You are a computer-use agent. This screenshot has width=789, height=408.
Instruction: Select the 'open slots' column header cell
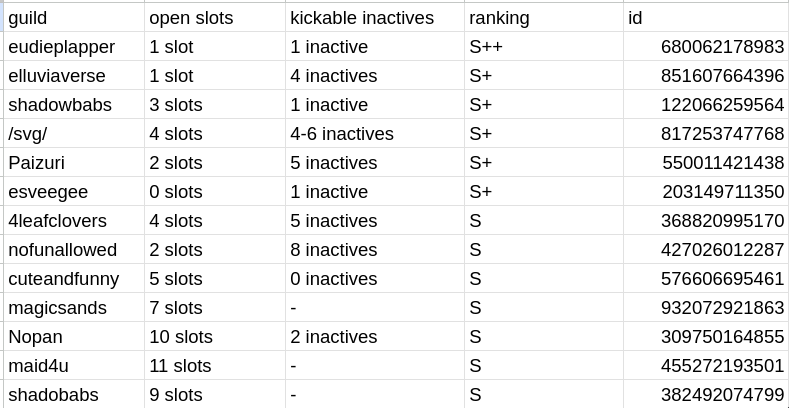[213, 18]
